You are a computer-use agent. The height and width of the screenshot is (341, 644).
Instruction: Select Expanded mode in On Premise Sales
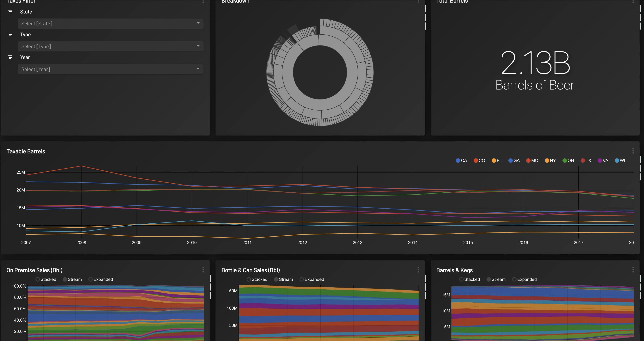[91, 279]
